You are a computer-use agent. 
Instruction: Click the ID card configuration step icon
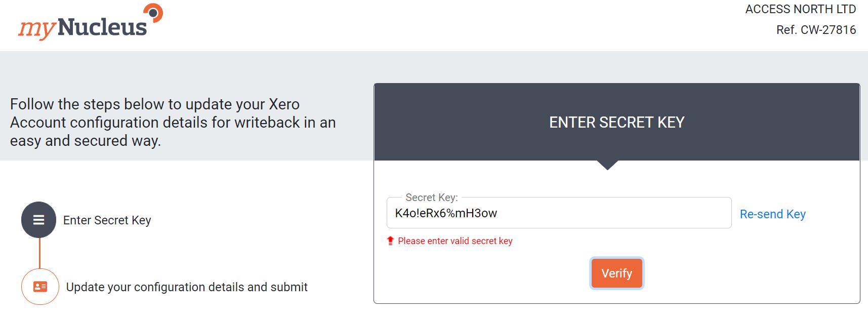coord(40,287)
